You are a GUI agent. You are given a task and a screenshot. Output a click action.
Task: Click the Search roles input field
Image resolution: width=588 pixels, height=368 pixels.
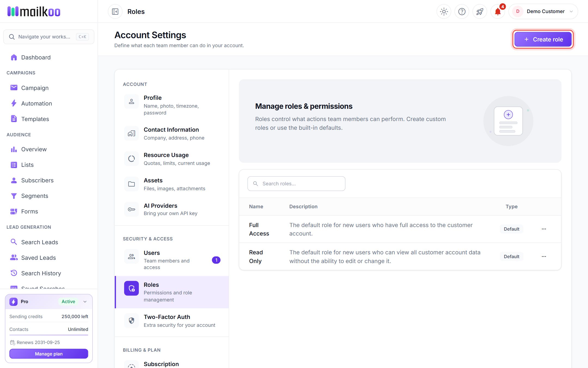(296, 184)
